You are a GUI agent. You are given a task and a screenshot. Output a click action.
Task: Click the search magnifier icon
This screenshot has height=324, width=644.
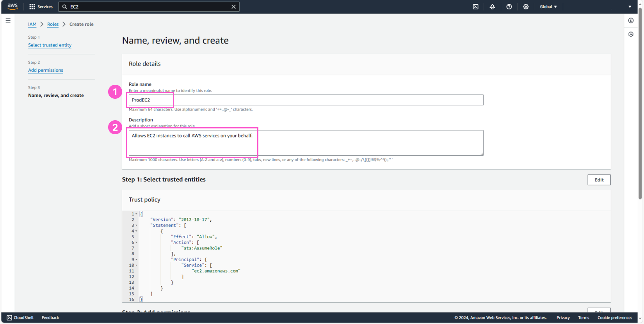coord(65,7)
